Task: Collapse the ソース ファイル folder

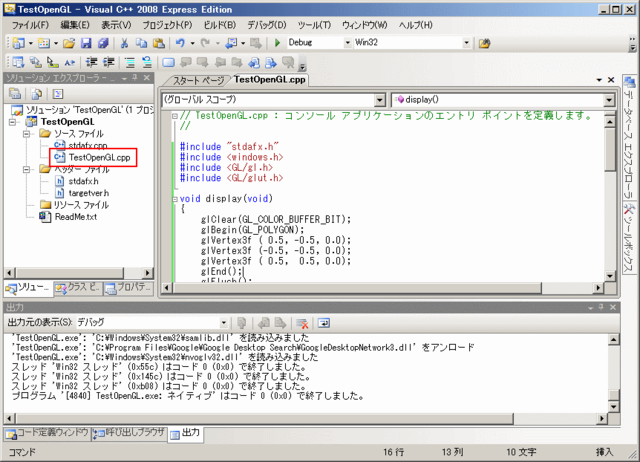Action: click(27, 134)
